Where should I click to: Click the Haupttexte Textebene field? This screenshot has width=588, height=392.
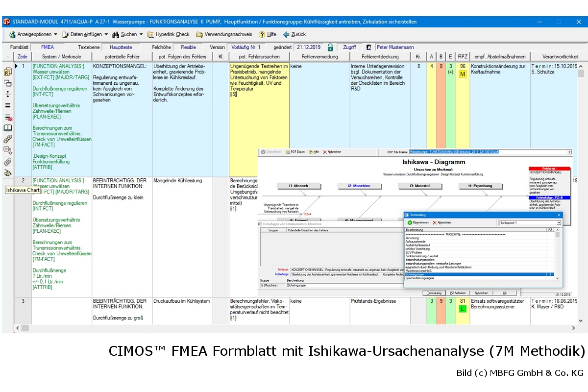pyautogui.click(x=121, y=48)
